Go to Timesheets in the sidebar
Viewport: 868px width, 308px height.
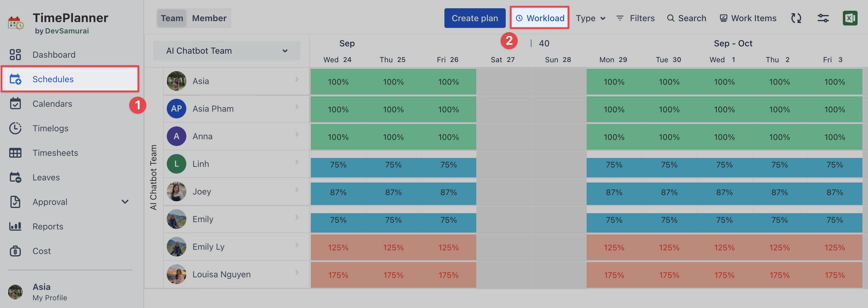pyautogui.click(x=55, y=153)
